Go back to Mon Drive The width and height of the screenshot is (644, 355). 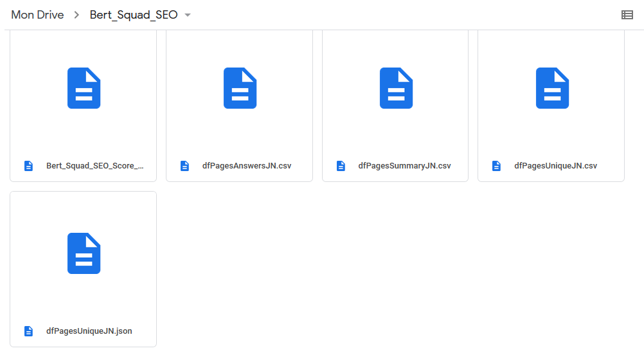tap(37, 15)
